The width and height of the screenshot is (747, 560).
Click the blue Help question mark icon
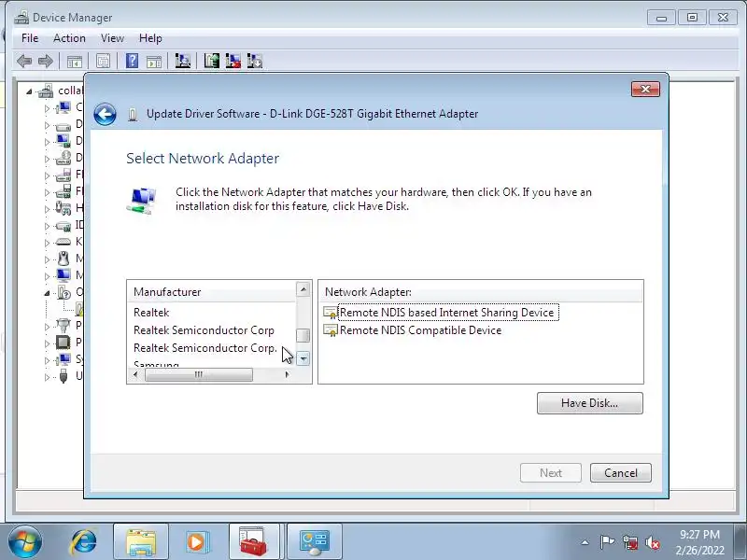tap(132, 61)
